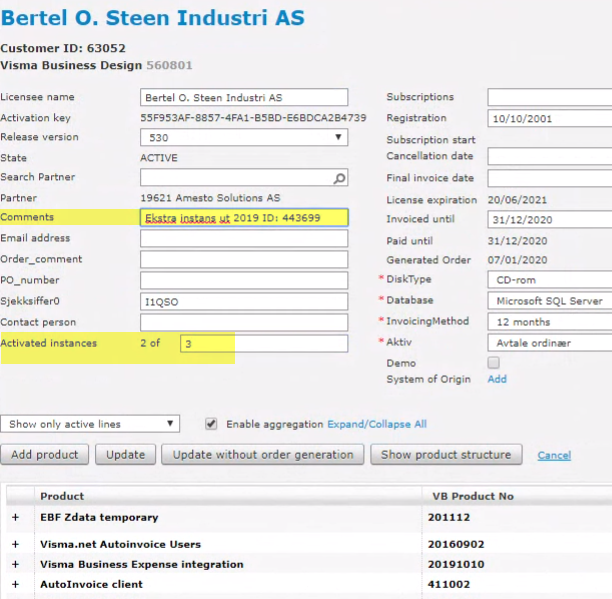Open the Database Microsoft SQL Server dropdown

point(550,301)
